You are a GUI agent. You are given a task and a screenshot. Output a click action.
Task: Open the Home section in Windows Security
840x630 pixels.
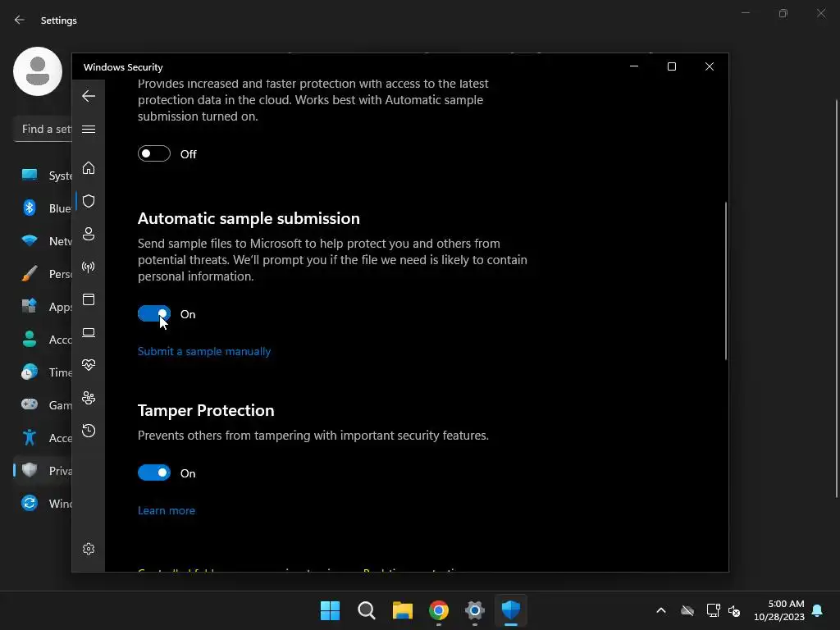pyautogui.click(x=89, y=168)
